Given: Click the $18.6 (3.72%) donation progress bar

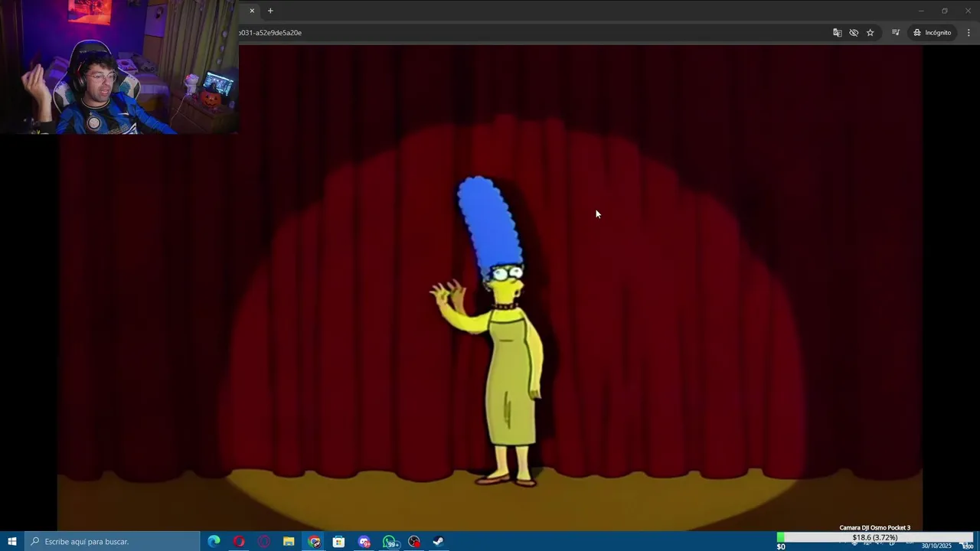Looking at the screenshot, I should click(875, 537).
